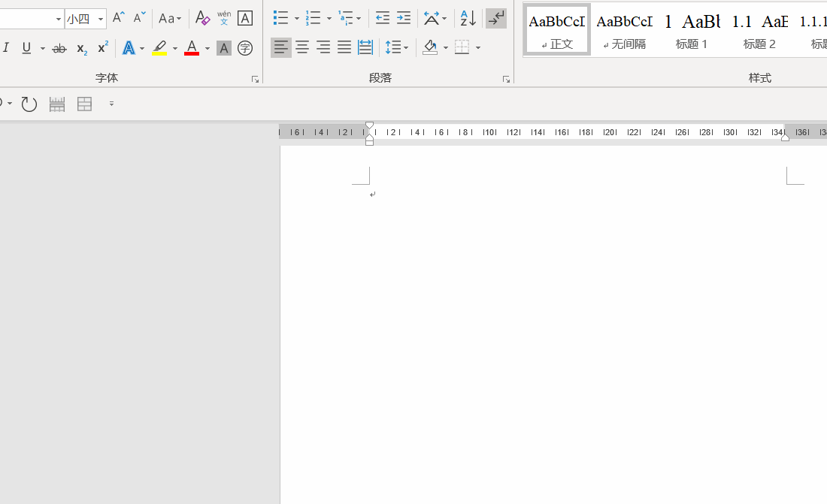This screenshot has height=504, width=827.
Task: Apply red font color
Action: pos(192,49)
